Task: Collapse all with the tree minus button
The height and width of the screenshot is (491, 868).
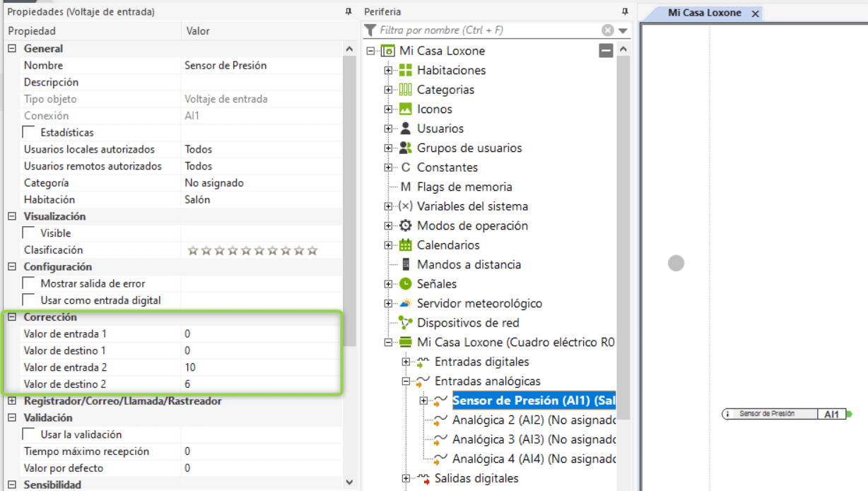Action: pyautogui.click(x=605, y=51)
